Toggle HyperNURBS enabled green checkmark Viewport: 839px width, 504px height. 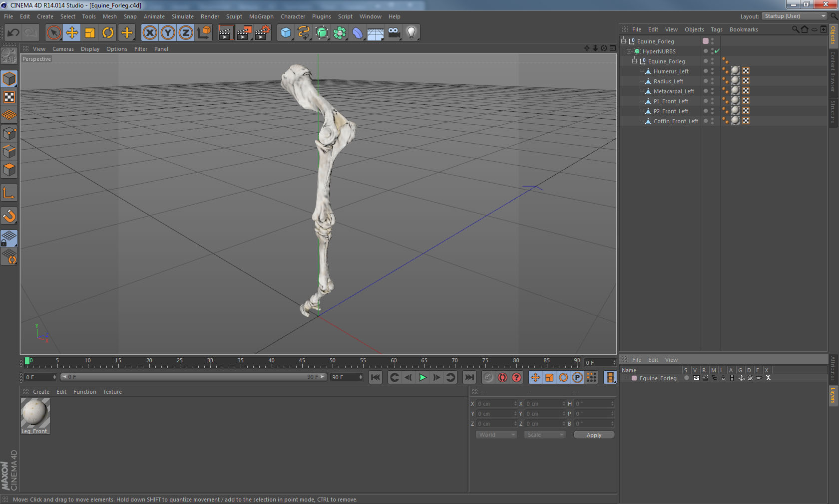717,51
